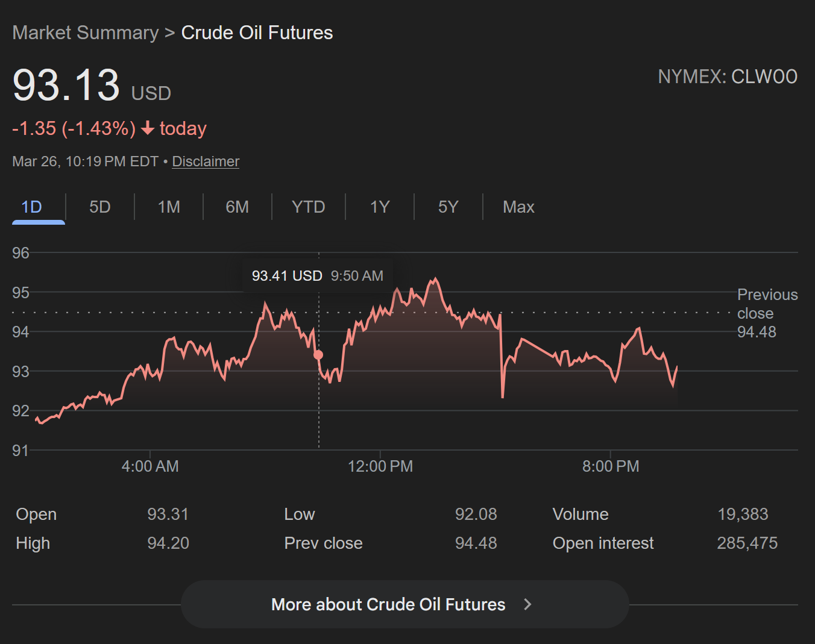The width and height of the screenshot is (815, 644).
Task: Click the Crude Oil Futures heading
Action: 257,33
